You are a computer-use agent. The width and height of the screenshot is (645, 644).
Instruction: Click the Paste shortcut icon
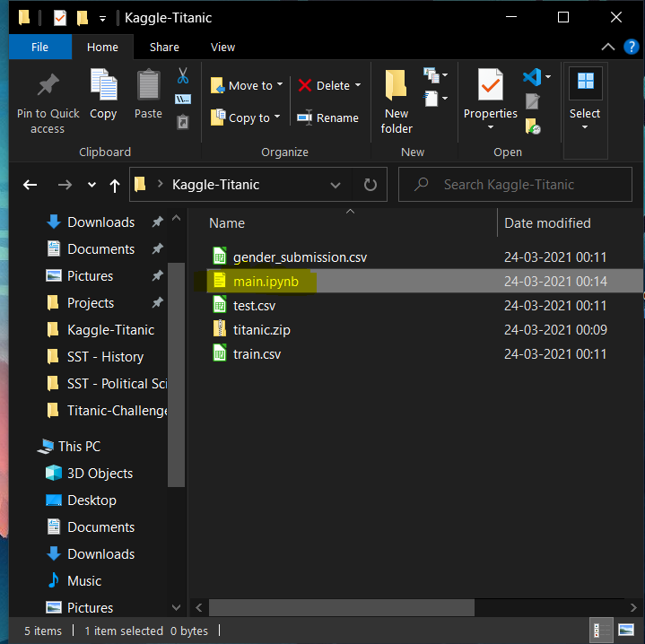[183, 122]
